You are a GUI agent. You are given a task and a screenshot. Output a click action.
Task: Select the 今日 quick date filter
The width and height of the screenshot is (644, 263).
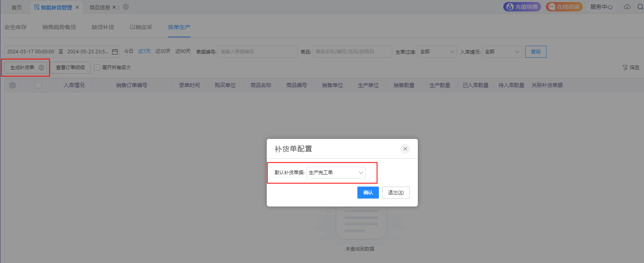point(129,51)
